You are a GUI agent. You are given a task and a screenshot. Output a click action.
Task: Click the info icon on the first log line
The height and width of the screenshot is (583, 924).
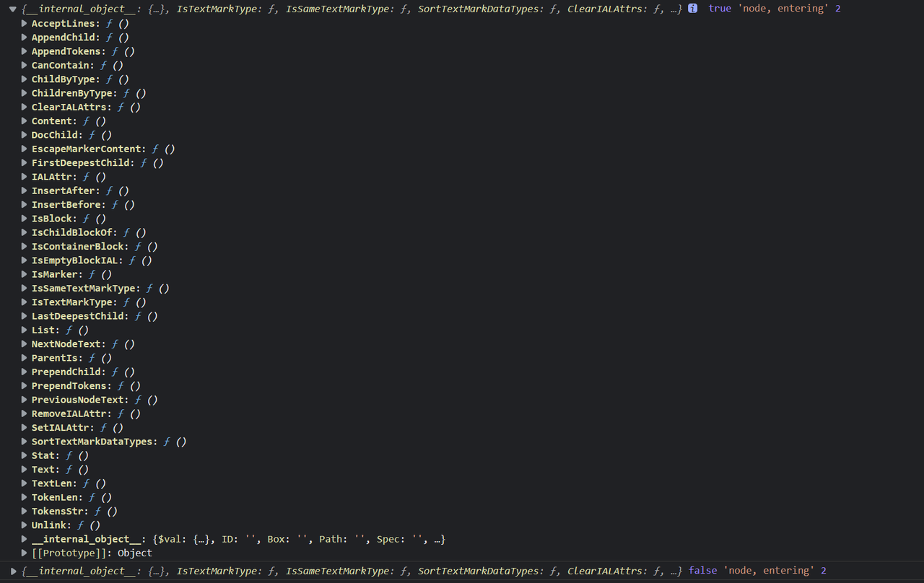[692, 8]
